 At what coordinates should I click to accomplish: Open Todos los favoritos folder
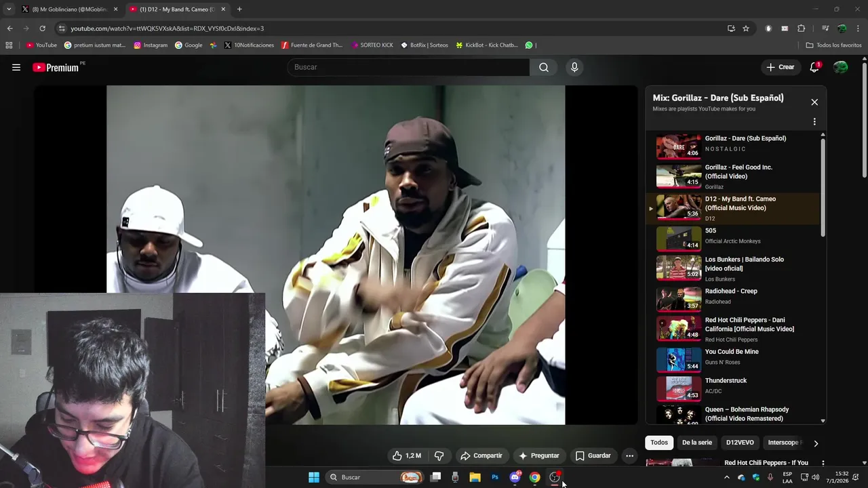coord(833,45)
